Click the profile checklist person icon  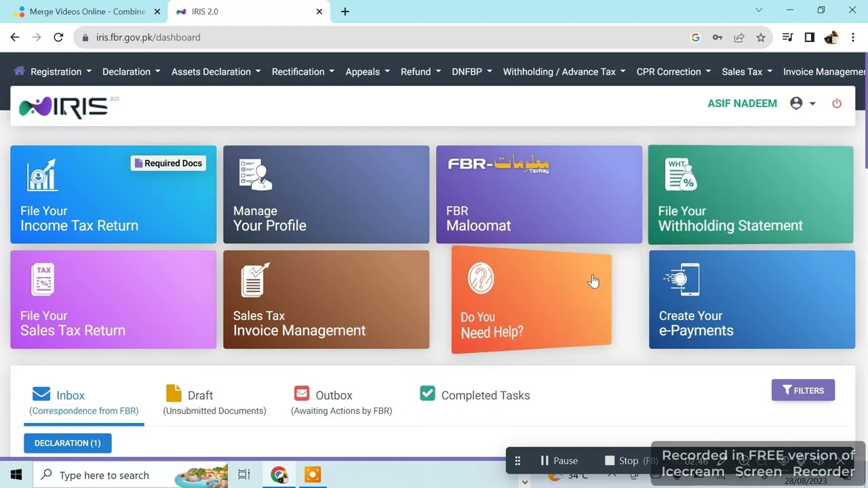pos(256,174)
